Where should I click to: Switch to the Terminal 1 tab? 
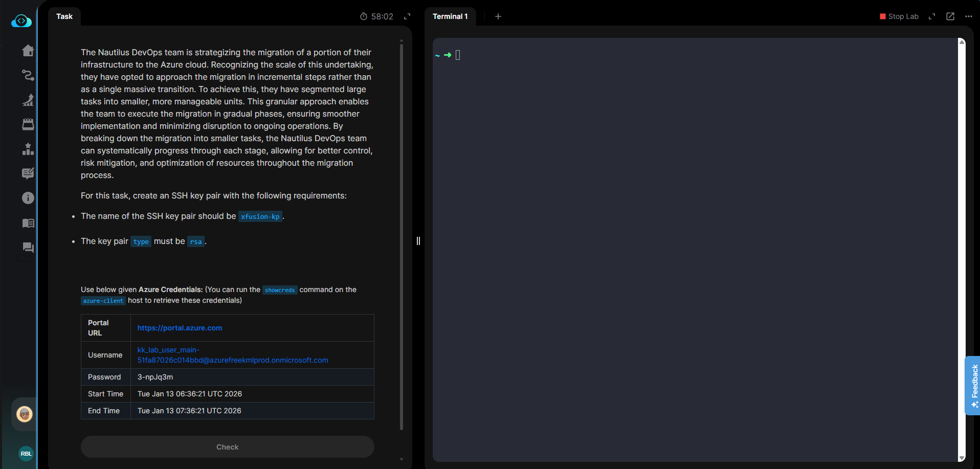click(x=450, y=16)
